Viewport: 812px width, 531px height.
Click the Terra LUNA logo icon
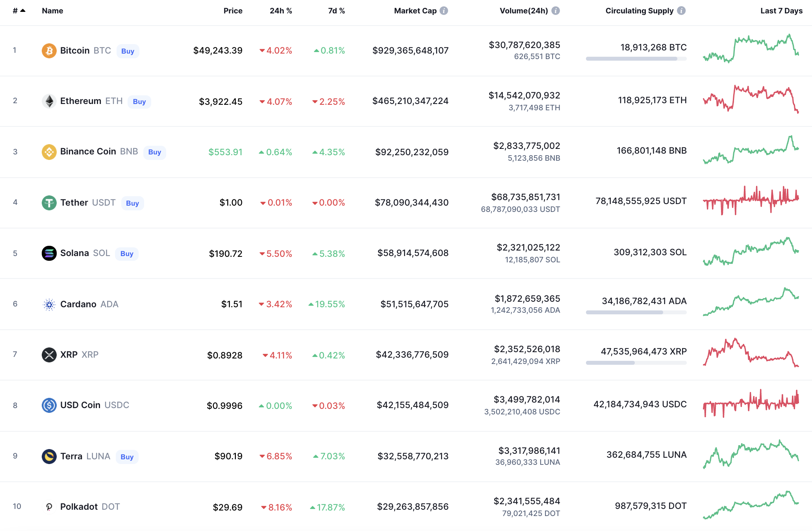click(49, 457)
